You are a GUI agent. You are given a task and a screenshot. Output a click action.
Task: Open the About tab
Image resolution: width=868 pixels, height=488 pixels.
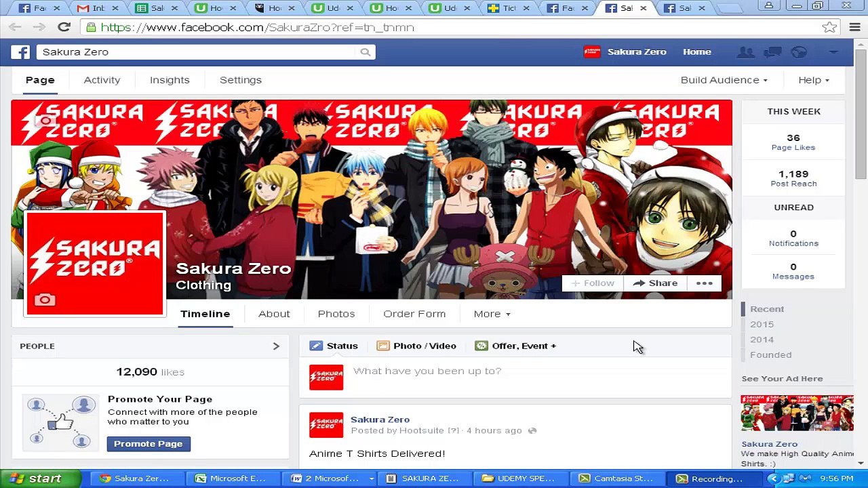click(x=274, y=314)
